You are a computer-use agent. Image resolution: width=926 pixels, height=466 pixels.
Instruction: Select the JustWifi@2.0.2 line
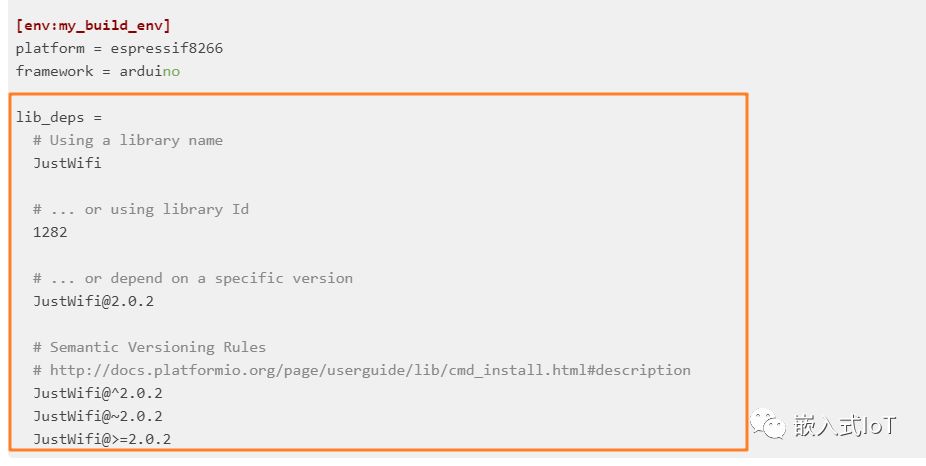click(x=93, y=301)
